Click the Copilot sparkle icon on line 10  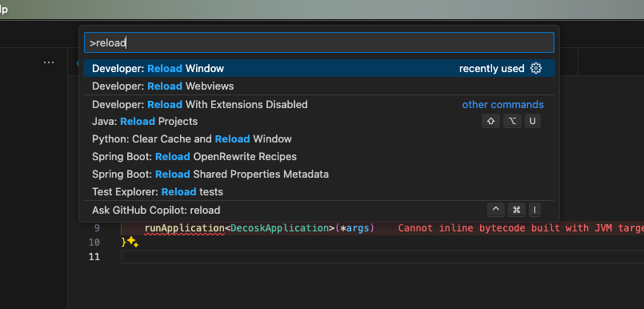click(132, 242)
